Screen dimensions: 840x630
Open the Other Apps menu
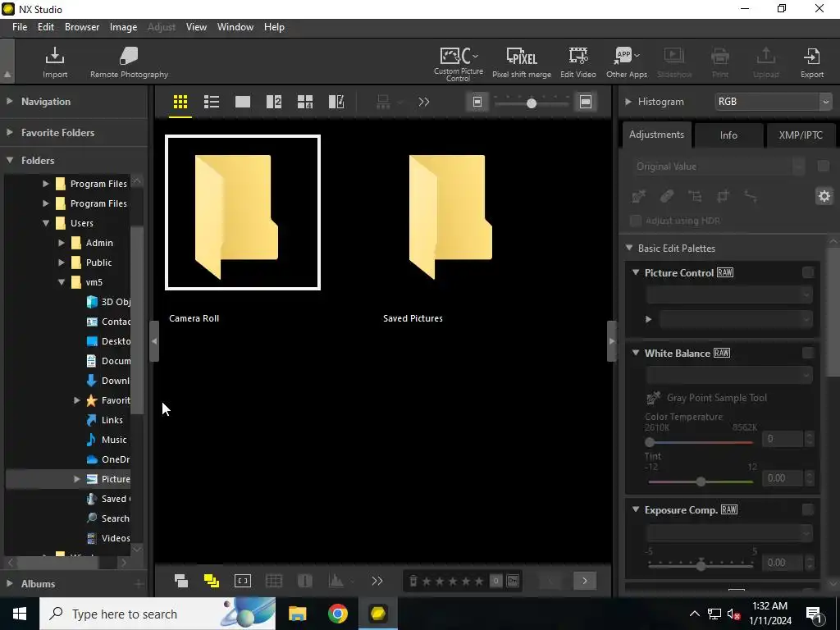pyautogui.click(x=627, y=62)
